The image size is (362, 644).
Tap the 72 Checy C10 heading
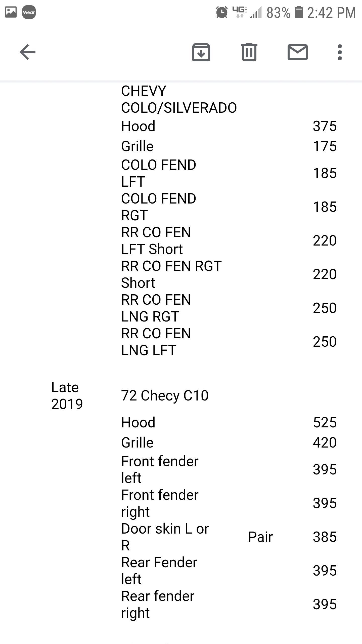tap(165, 395)
